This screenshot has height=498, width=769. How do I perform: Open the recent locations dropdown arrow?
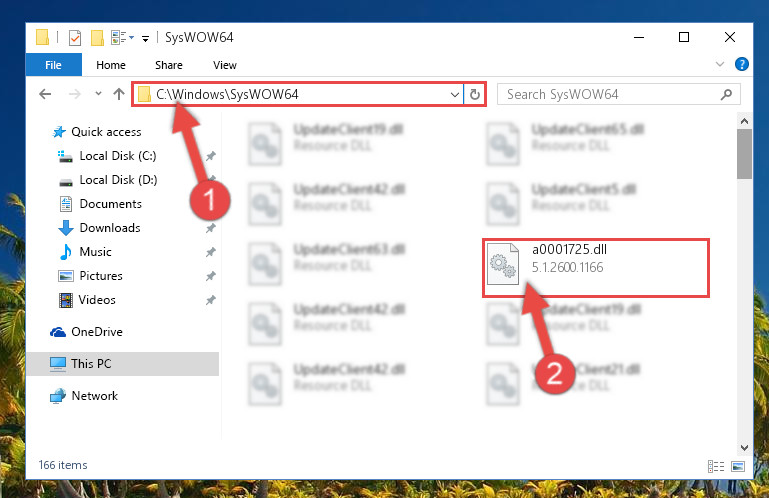point(99,94)
